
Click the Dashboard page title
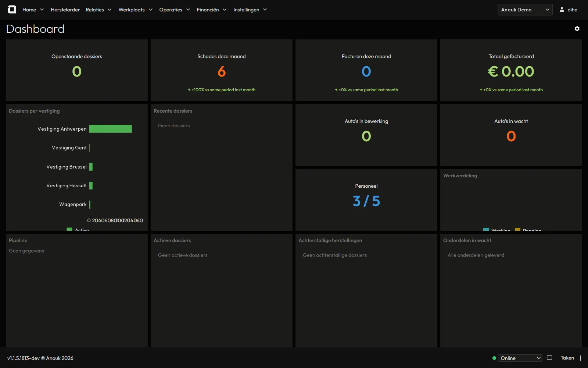(35, 29)
